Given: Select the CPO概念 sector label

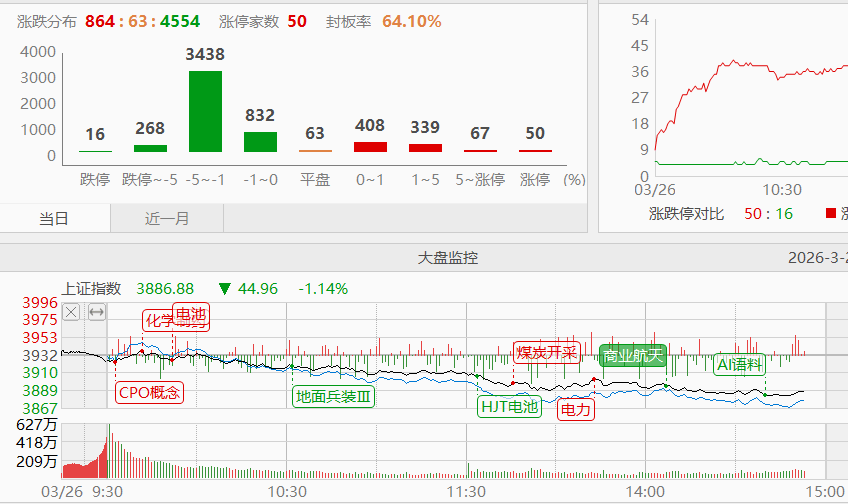Looking at the screenshot, I should 150,393.
